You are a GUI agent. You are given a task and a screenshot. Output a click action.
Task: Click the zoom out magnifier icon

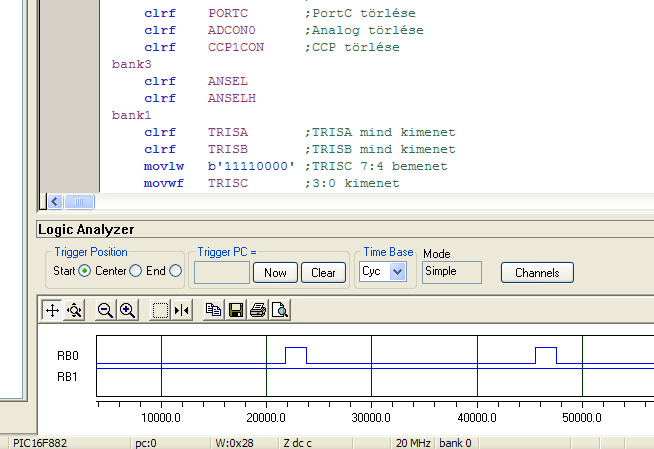pos(105,310)
